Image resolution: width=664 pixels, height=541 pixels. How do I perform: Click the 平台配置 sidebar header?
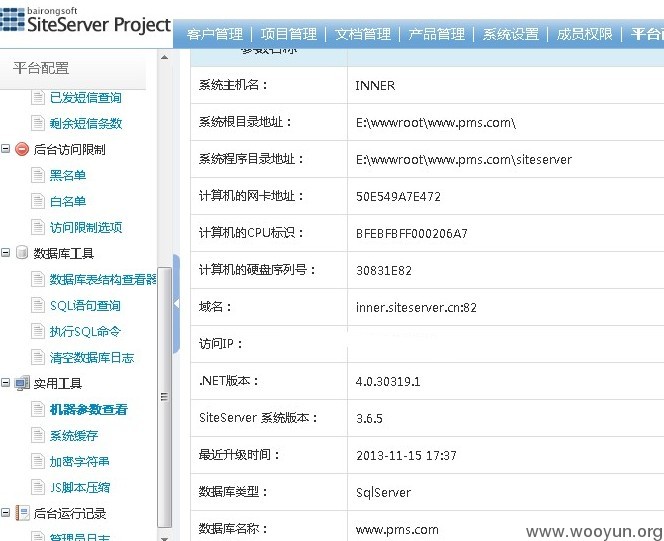click(x=73, y=68)
